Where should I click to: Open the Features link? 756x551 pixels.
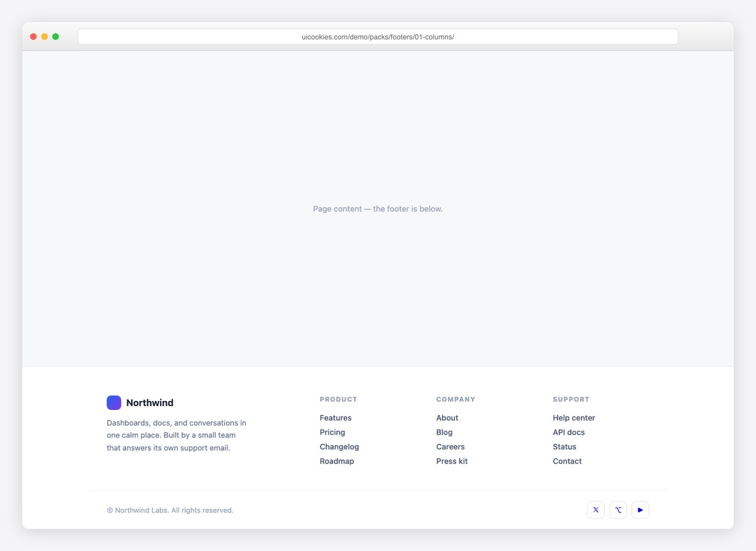336,418
